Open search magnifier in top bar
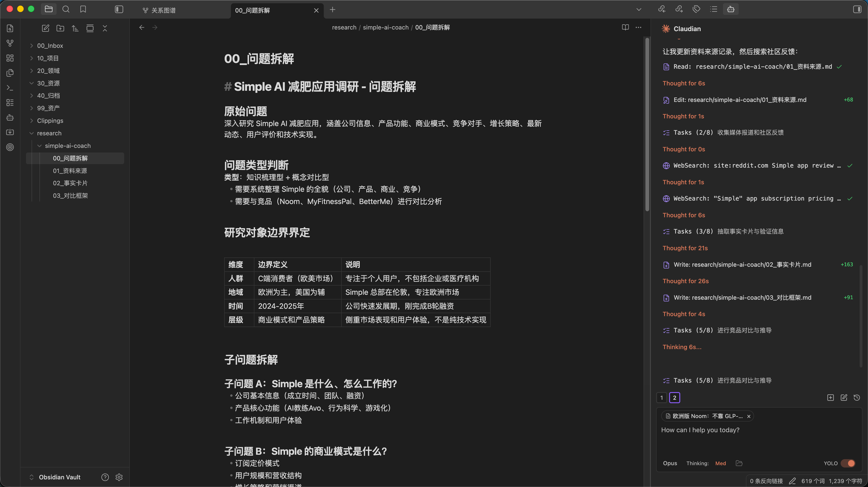The image size is (868, 487). (66, 10)
